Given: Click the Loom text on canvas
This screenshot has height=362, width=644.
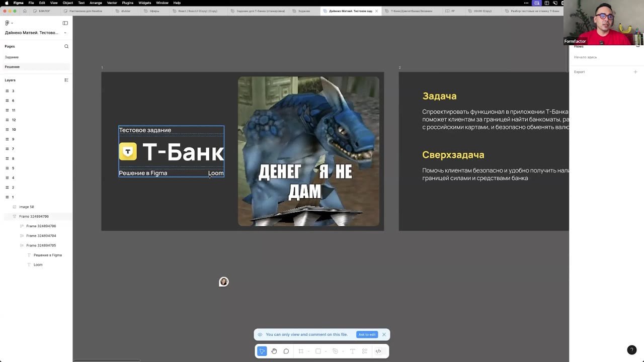Looking at the screenshot, I should click(216, 173).
